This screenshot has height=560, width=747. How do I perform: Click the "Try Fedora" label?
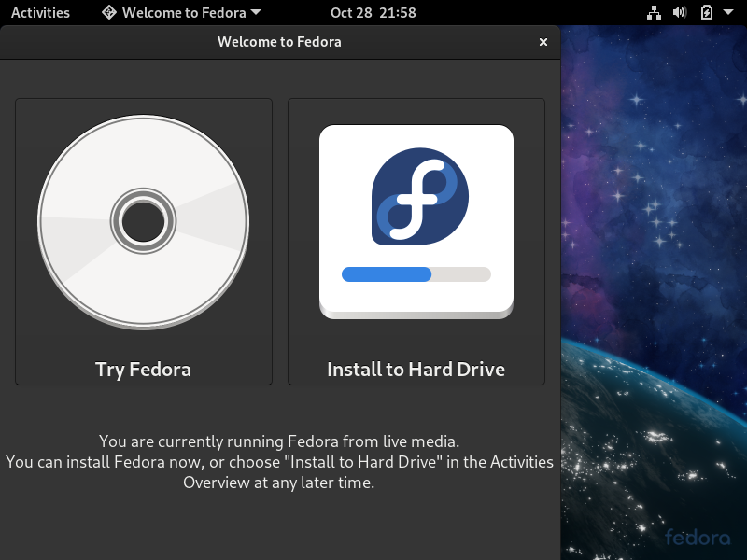click(x=144, y=370)
